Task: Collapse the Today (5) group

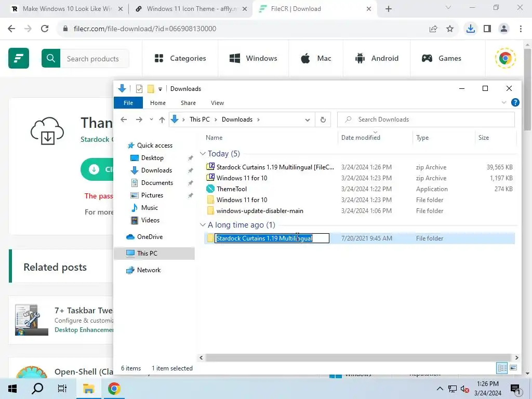Action: coord(203,154)
